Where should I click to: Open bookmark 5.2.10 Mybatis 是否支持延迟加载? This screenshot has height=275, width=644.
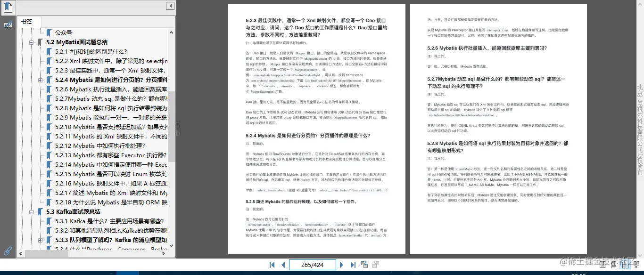[x=111, y=127]
